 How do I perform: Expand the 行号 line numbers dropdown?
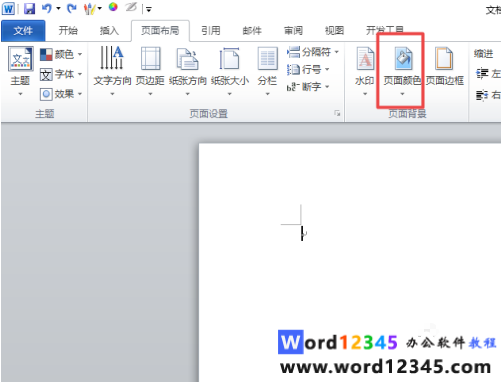pos(308,69)
